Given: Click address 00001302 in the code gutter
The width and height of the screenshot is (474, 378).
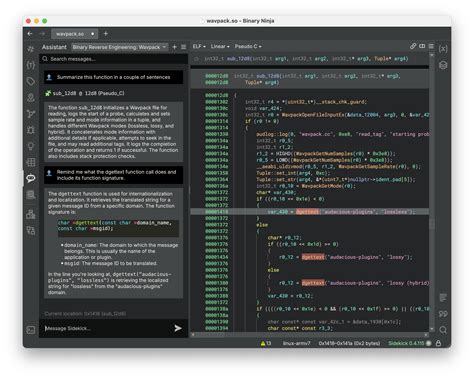Looking at the screenshot, I should click(x=217, y=102).
